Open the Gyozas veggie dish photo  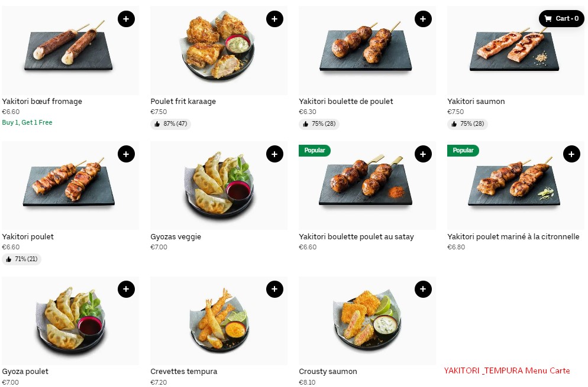[219, 186]
